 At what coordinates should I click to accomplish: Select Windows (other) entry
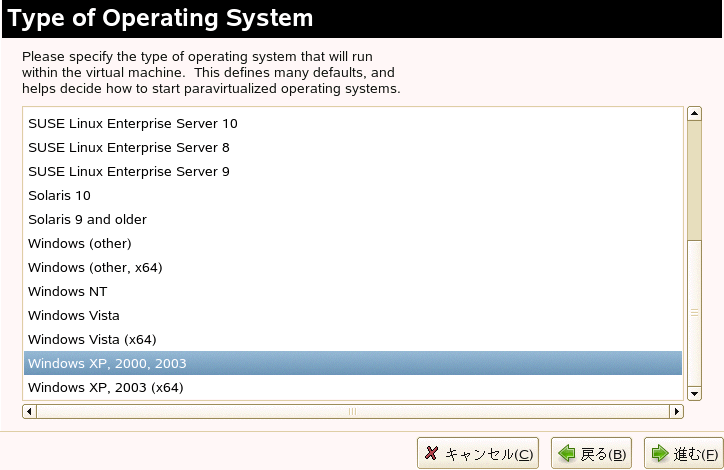(353, 244)
